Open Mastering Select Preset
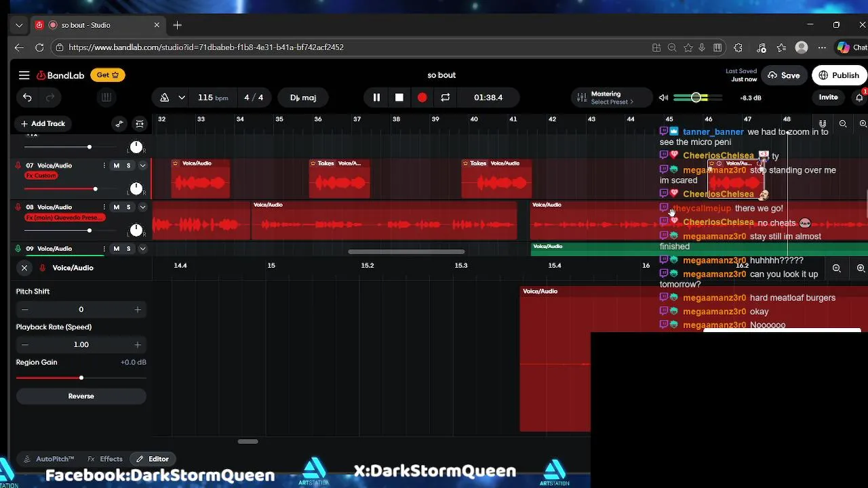This screenshot has width=868, height=488. tap(612, 98)
